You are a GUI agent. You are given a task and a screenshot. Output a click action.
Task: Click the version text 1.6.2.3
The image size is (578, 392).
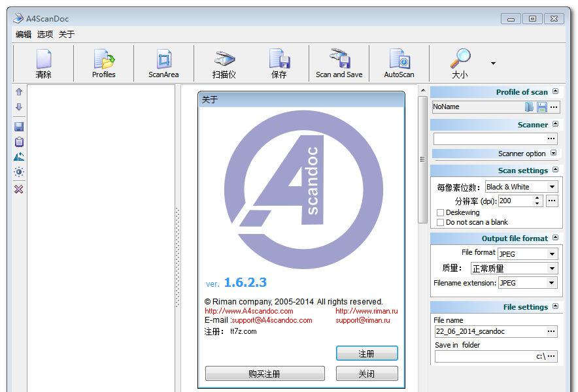click(245, 283)
